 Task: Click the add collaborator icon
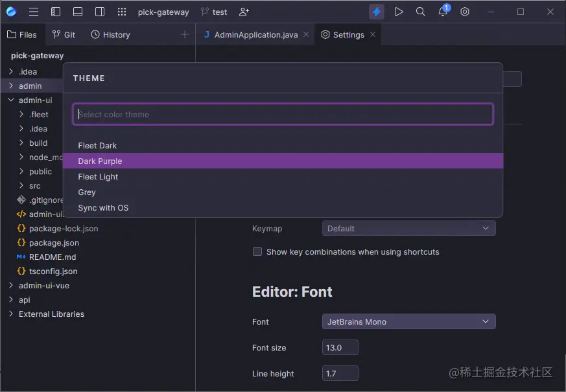[x=244, y=12]
